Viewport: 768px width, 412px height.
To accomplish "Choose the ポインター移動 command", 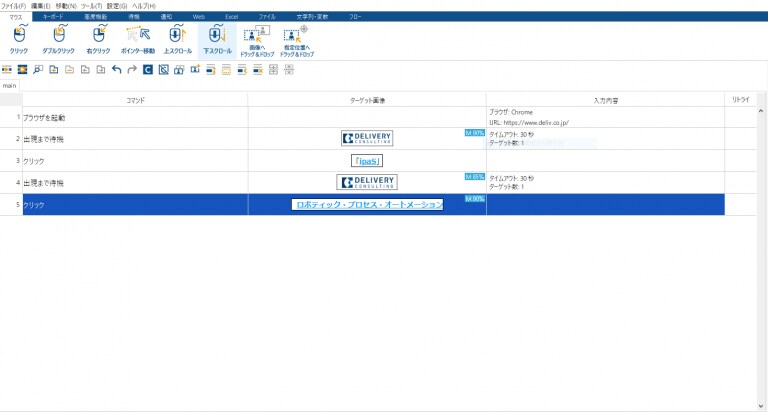I will tap(138, 40).
